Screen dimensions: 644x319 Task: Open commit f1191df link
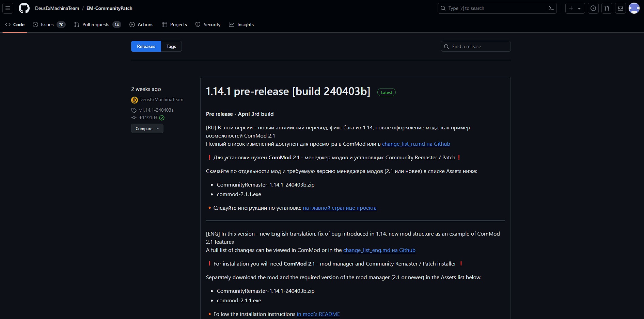(x=148, y=118)
